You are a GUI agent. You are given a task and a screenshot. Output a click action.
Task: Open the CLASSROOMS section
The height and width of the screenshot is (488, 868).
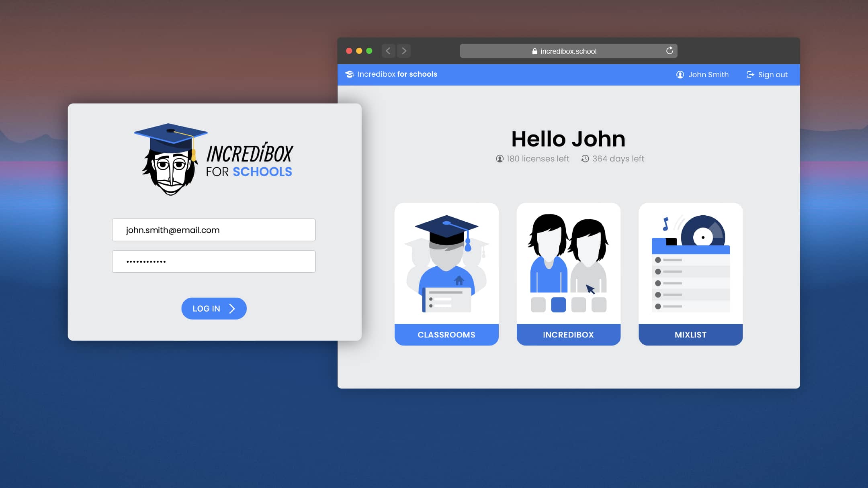click(446, 273)
